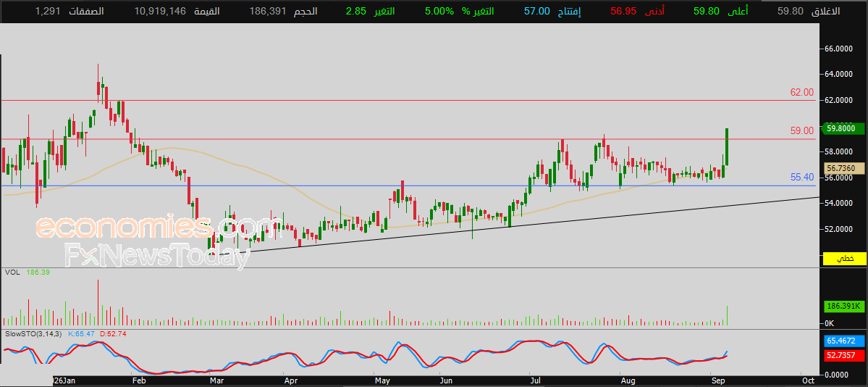Click the Jul date axis label

coord(535,381)
